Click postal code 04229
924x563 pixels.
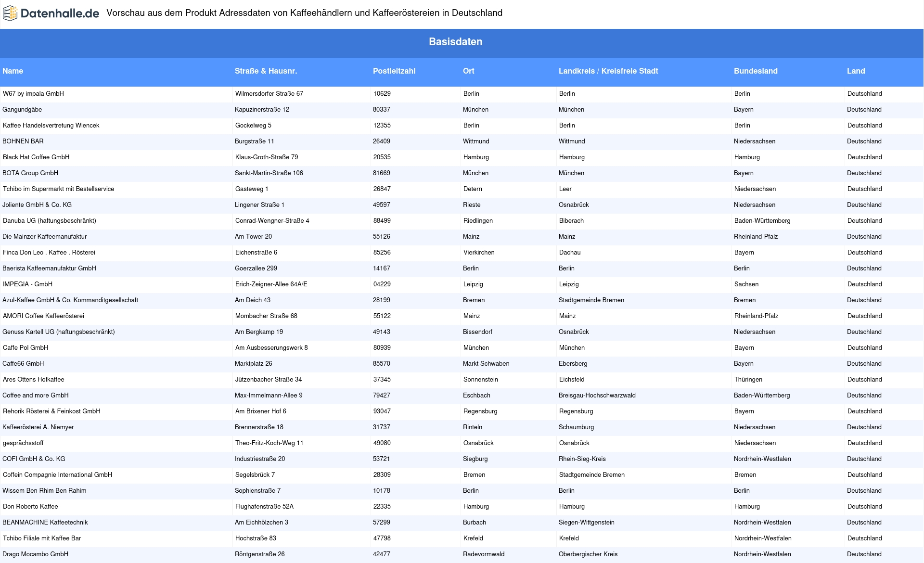click(382, 284)
